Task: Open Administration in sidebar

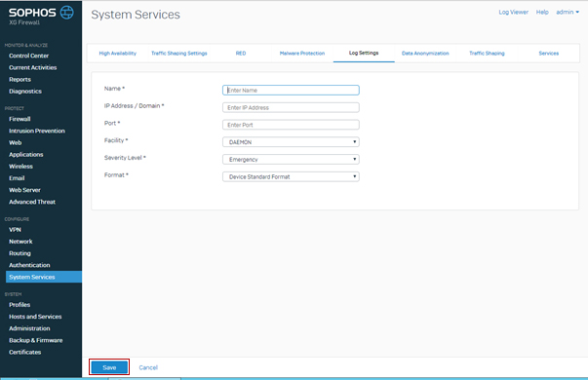Action: [29, 328]
